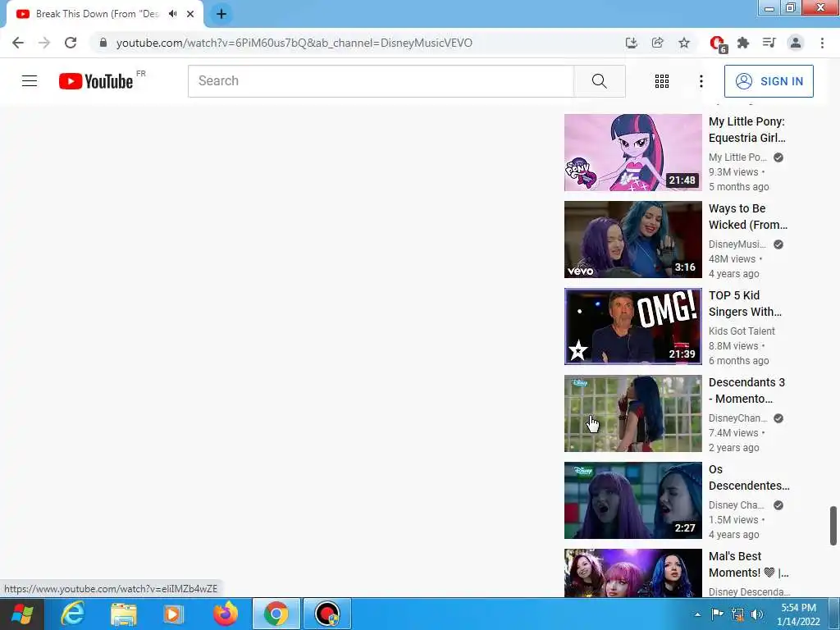Image resolution: width=840 pixels, height=630 pixels.
Task: Click title 'TOP 5 Kid Singers With...'
Action: (745, 304)
